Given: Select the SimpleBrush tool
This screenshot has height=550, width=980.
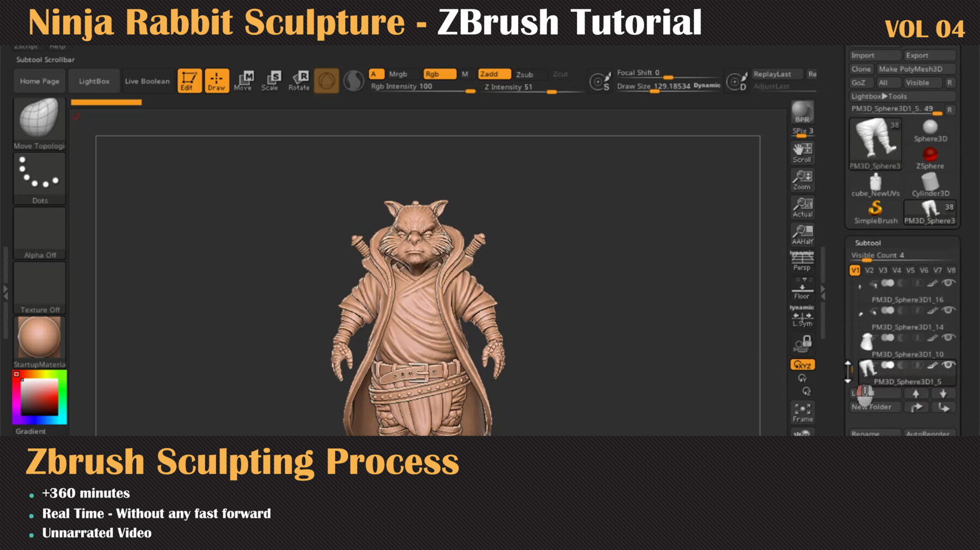Looking at the screenshot, I should [x=874, y=207].
